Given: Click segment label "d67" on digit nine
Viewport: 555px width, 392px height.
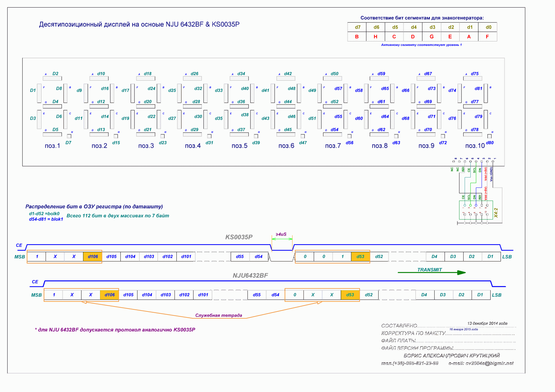Looking at the screenshot, I should coord(428,74).
